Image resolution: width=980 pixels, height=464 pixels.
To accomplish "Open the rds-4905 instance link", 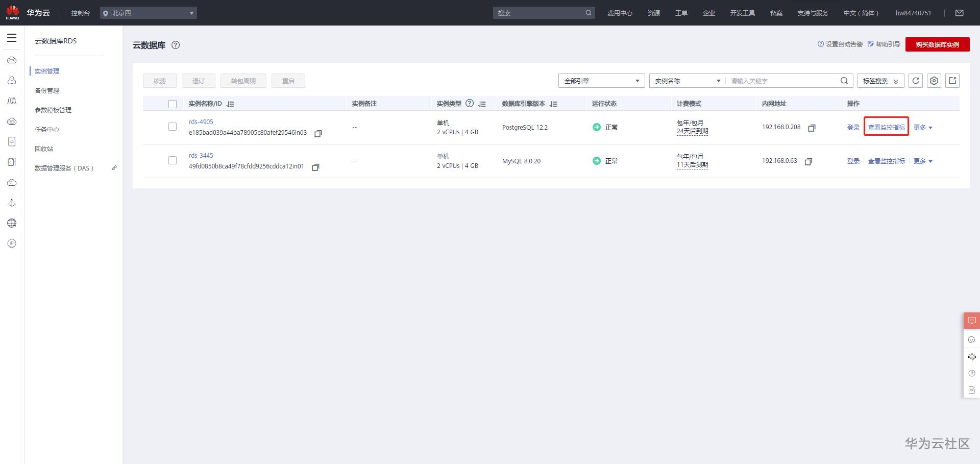I will click(201, 122).
